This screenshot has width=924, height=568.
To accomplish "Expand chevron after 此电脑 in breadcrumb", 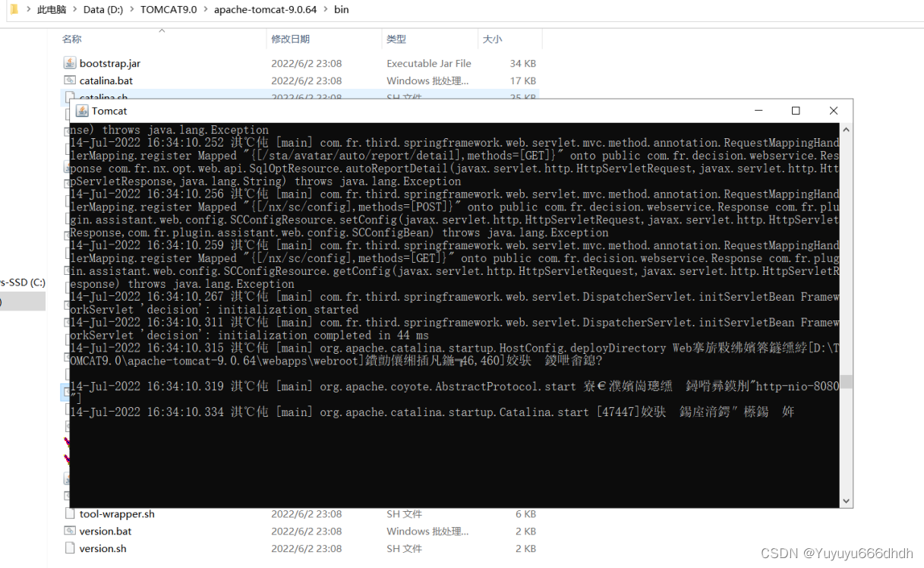I will click(x=74, y=10).
